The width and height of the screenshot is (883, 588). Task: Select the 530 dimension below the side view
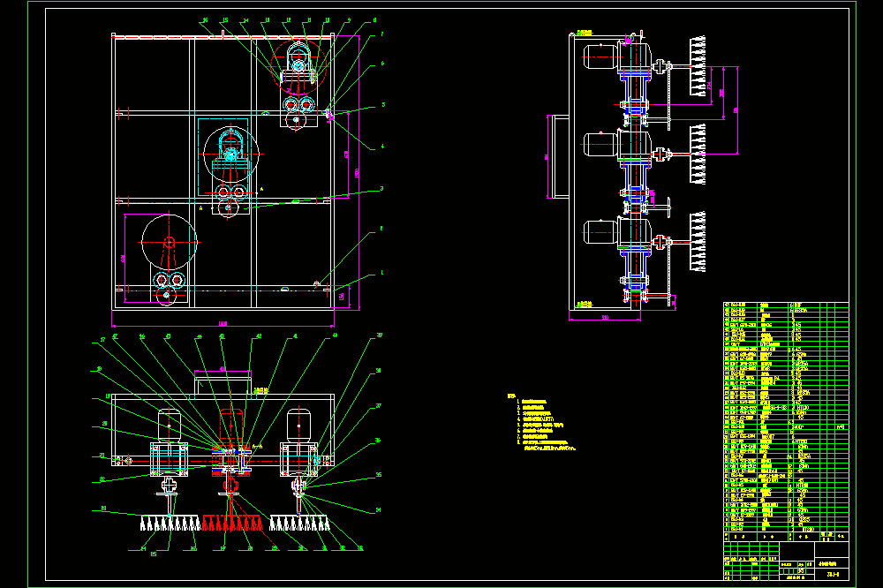pyautogui.click(x=605, y=318)
